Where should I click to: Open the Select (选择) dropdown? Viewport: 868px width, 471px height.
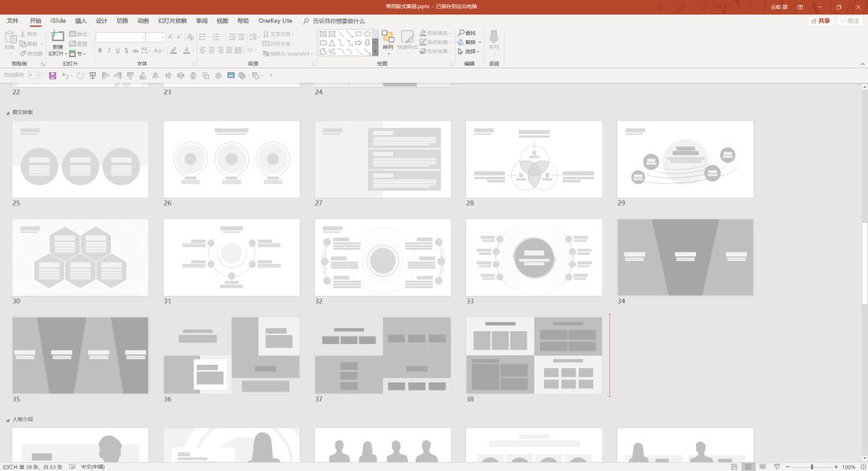pos(469,51)
